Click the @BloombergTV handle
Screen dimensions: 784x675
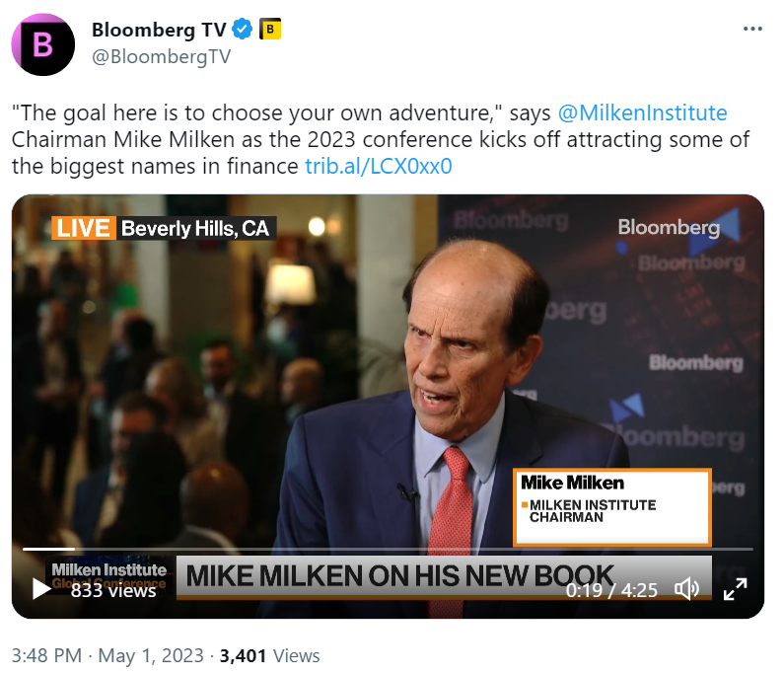tap(161, 56)
